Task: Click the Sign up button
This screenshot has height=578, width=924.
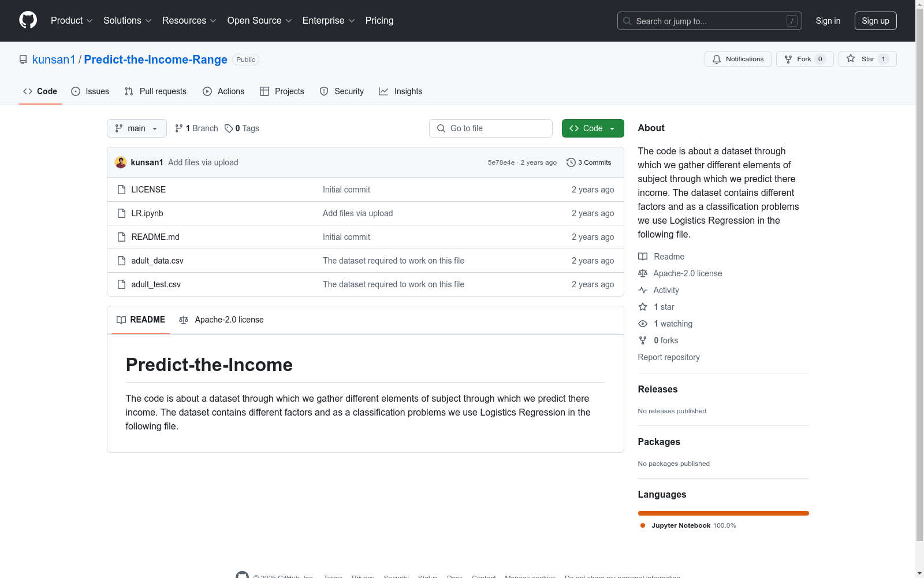Action: tap(875, 21)
